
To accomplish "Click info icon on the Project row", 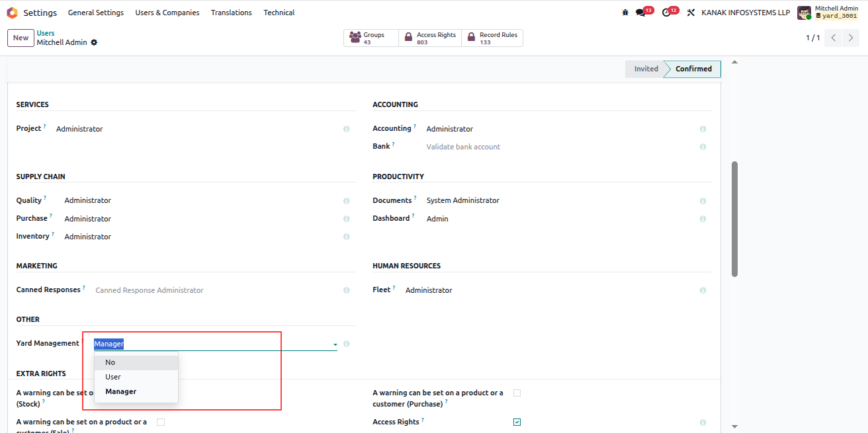I will (346, 129).
